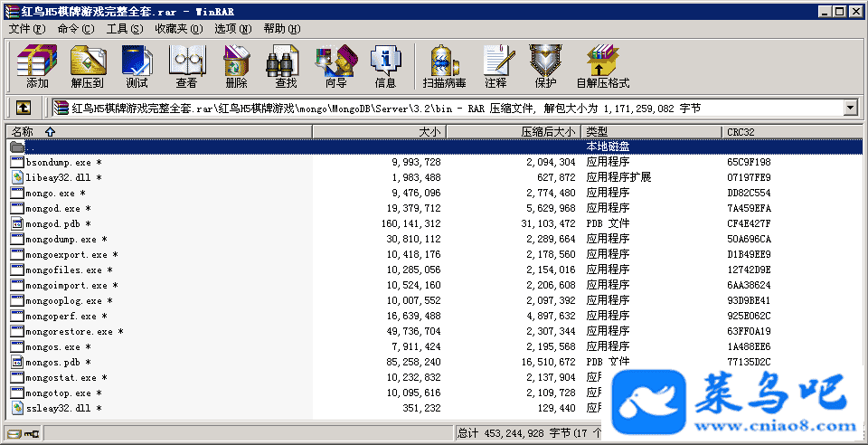Click the Virus Scan (扫描病毒) icon

point(445,66)
